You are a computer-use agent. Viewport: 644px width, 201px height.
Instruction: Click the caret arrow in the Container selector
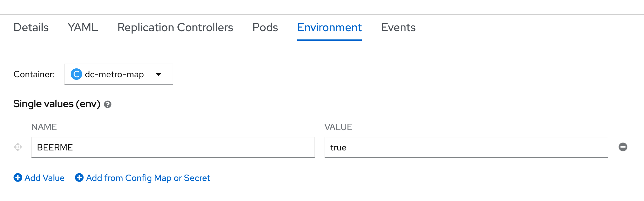pyautogui.click(x=159, y=74)
